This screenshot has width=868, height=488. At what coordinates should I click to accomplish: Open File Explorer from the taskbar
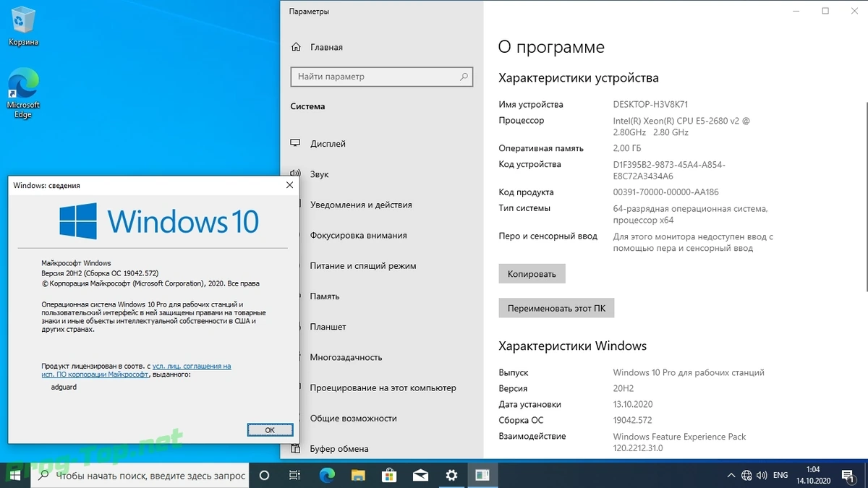358,475
